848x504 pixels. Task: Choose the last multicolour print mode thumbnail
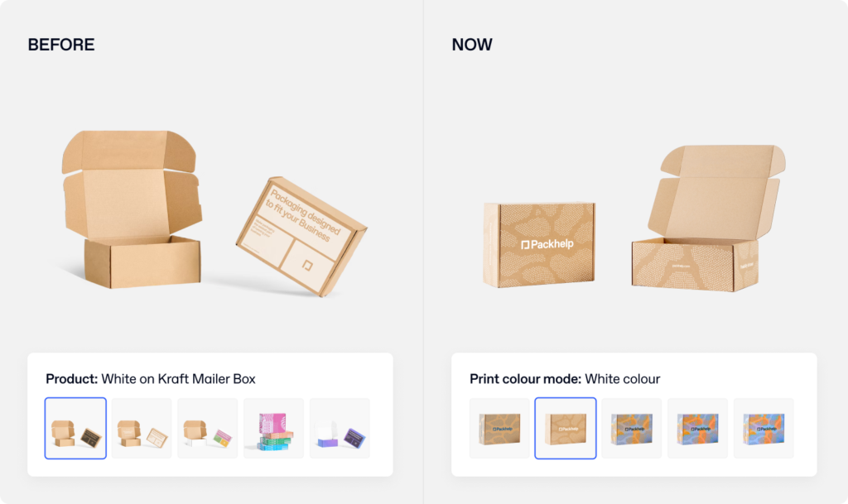[x=764, y=429]
